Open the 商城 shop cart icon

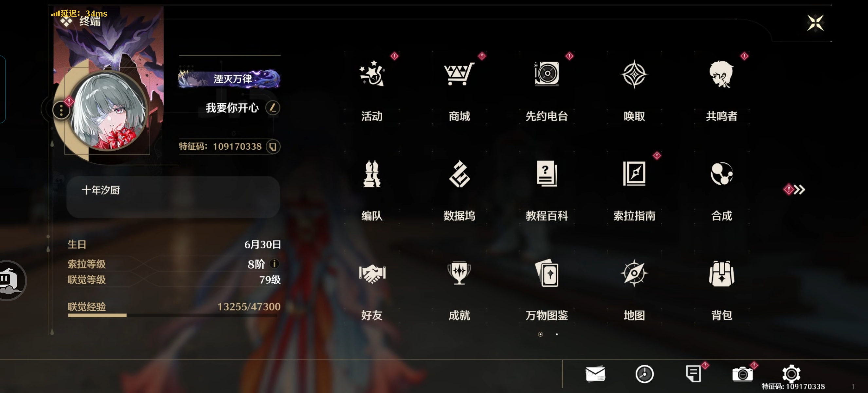[x=459, y=74]
